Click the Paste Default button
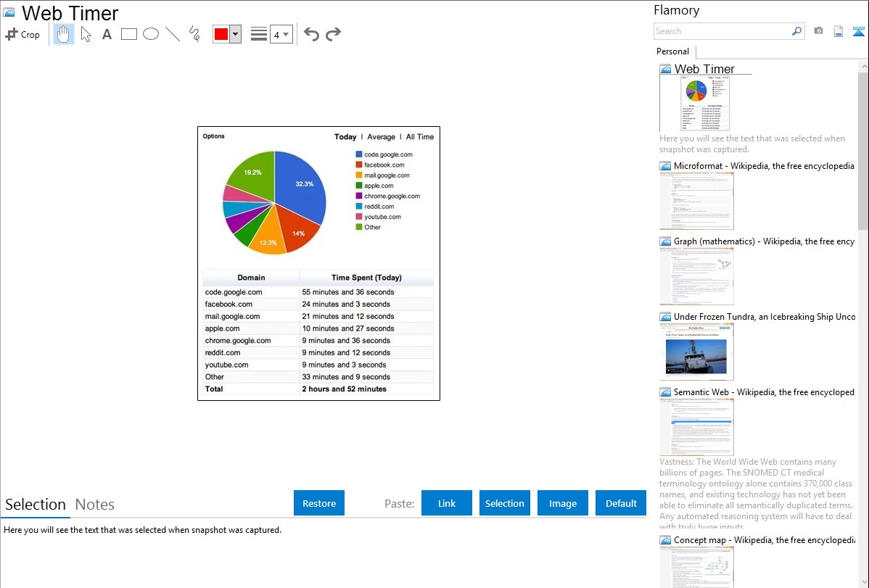The image size is (869, 588). (x=621, y=503)
